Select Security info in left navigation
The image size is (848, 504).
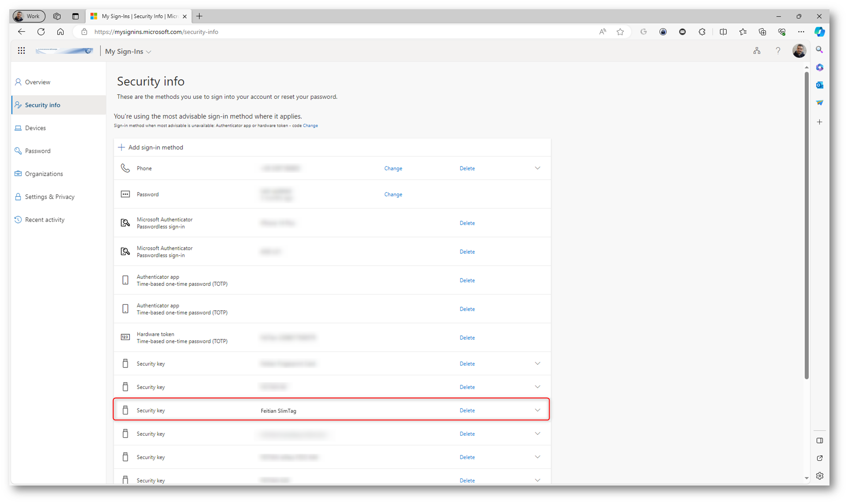58,105
